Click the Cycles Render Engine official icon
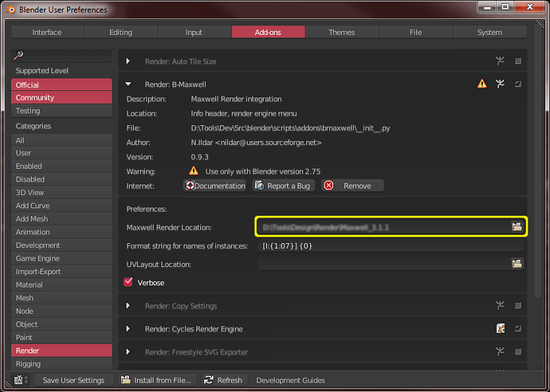Viewport: 550px width, 392px height. click(x=501, y=328)
